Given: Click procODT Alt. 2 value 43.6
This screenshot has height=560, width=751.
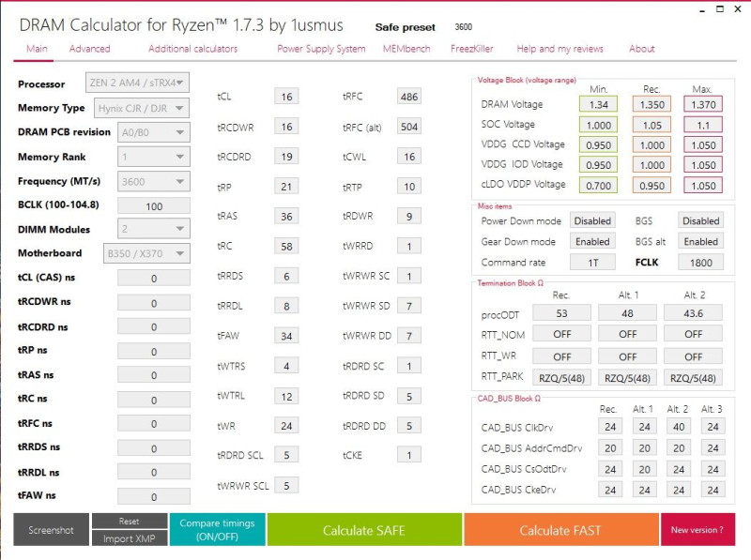Looking at the screenshot, I should point(693,313).
